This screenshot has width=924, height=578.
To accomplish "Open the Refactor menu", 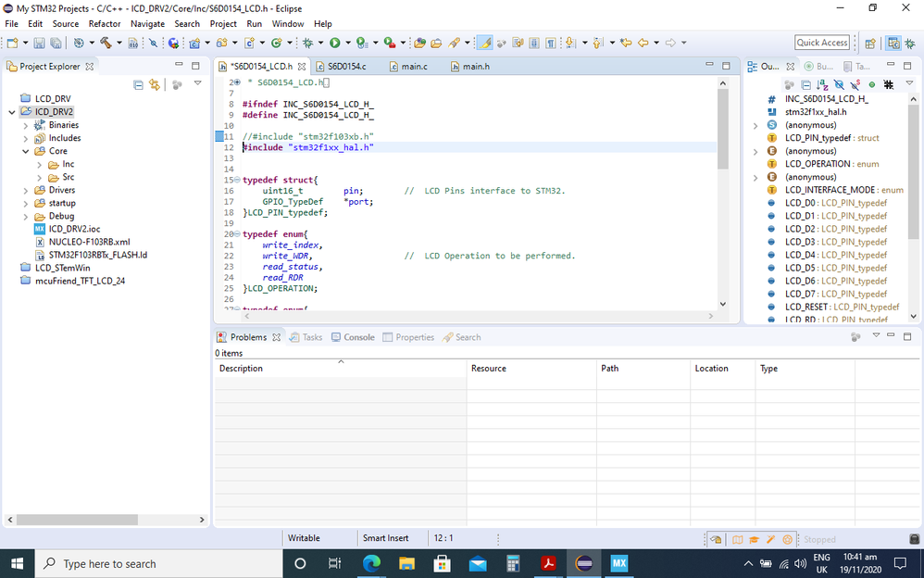I will [x=105, y=23].
